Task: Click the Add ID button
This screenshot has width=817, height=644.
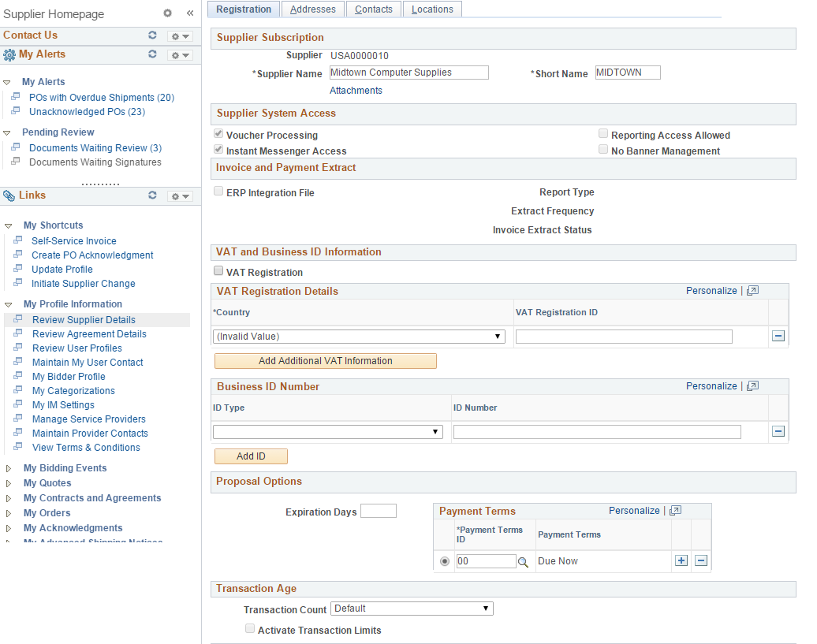Action: pos(251,456)
